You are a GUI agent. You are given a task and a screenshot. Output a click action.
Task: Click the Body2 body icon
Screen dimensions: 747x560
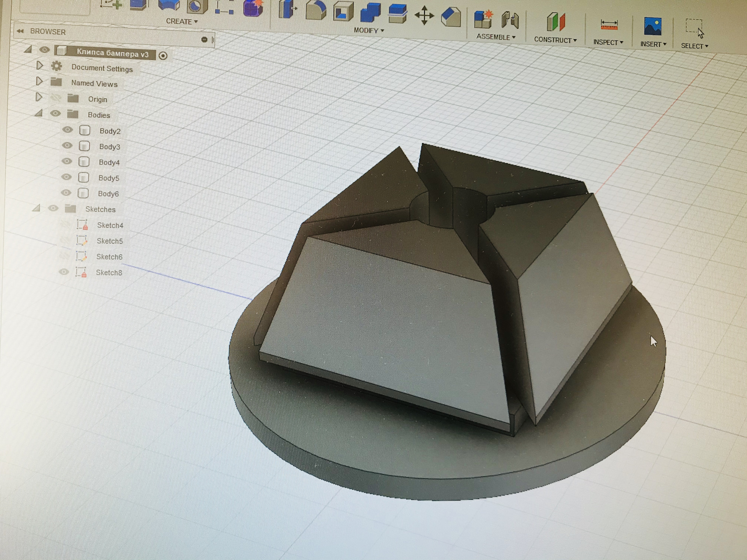pyautogui.click(x=84, y=130)
